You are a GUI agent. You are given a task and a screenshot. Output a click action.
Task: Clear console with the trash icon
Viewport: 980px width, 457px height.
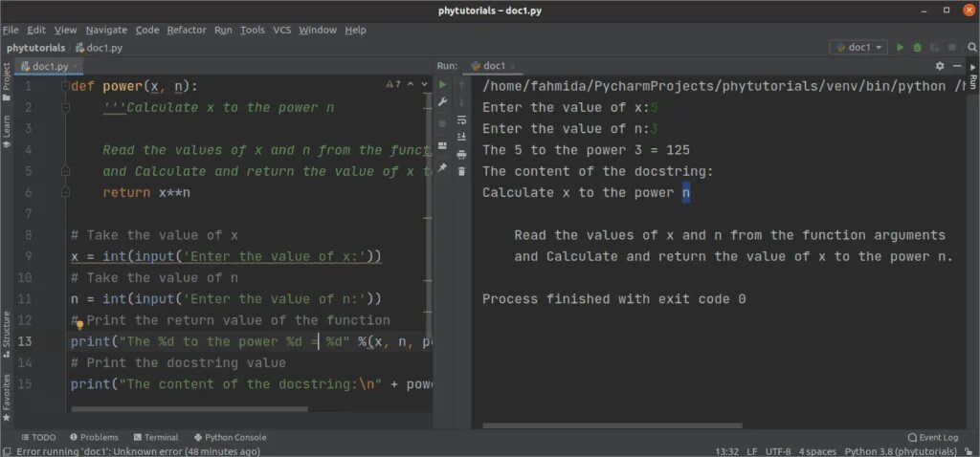(462, 171)
